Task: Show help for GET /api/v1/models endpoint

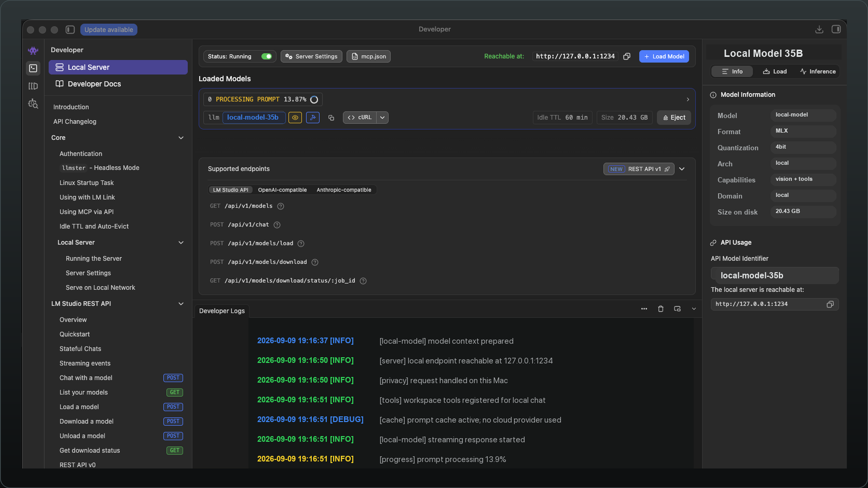Action: coord(280,206)
